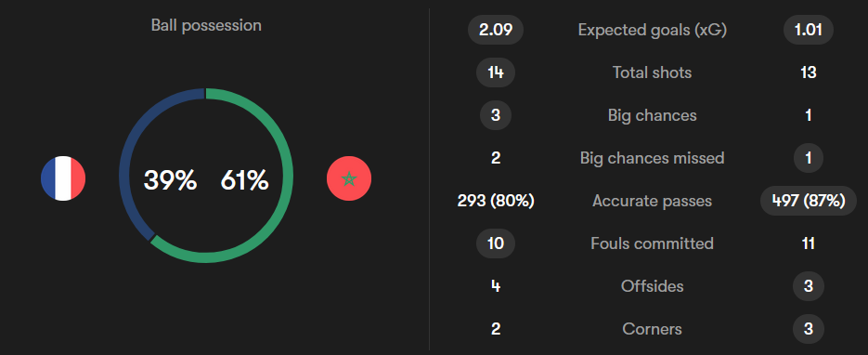Image resolution: width=868 pixels, height=355 pixels.
Task: Click the Morocco flag icon
Action: [x=349, y=178]
